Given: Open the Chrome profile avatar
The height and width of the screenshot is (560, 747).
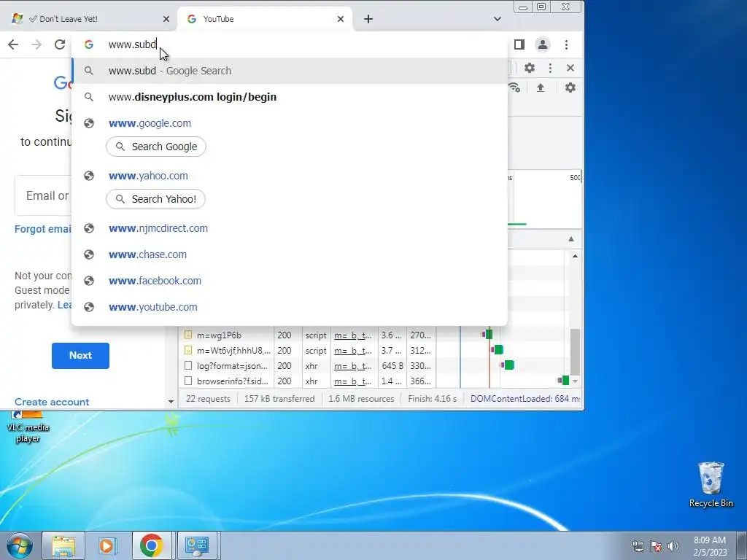Looking at the screenshot, I should coord(542,44).
